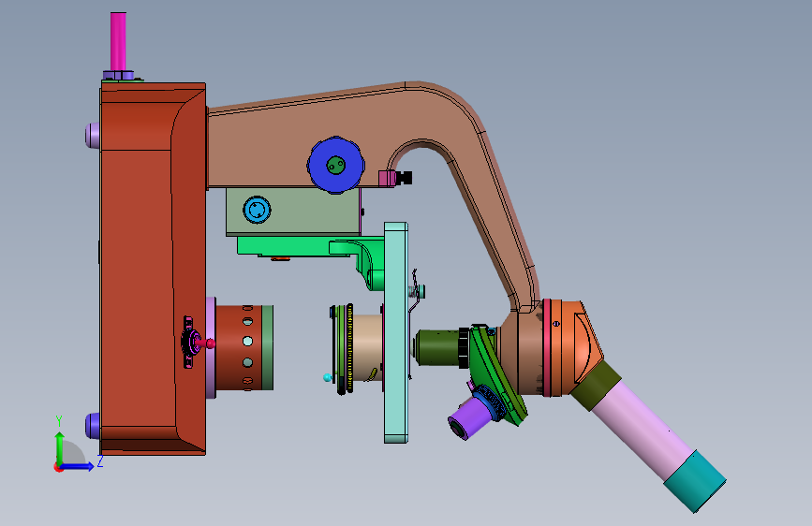Select the light teal vertical plate
Image resolution: width=812 pixels, height=526 pixels.
pos(396,333)
